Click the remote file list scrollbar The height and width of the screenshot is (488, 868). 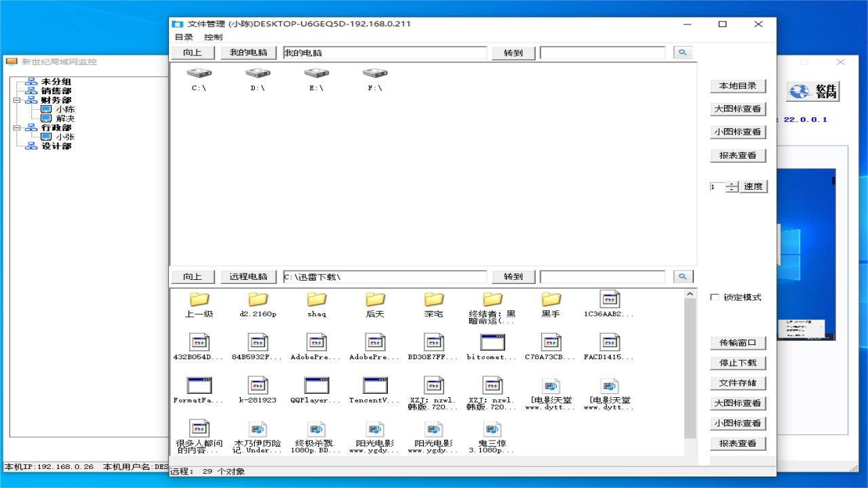690,366
